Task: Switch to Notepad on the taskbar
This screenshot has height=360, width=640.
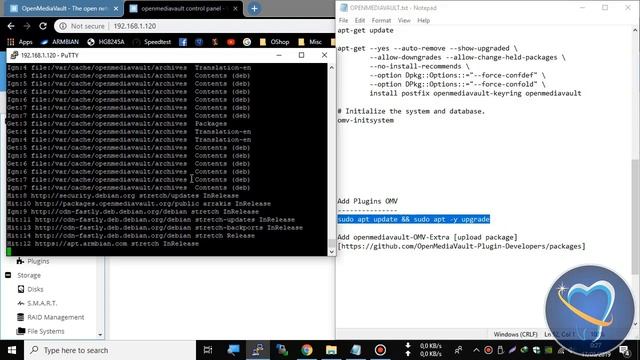Action: [356, 350]
